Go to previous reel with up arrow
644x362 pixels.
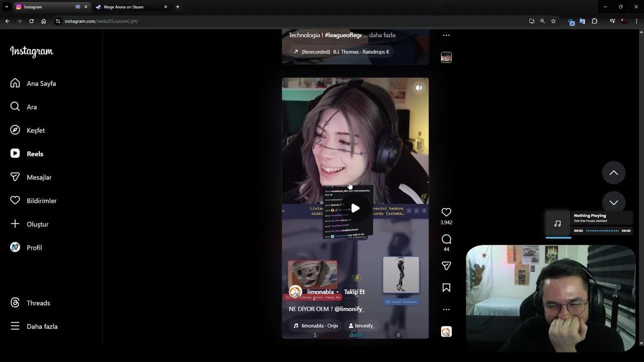(x=614, y=173)
